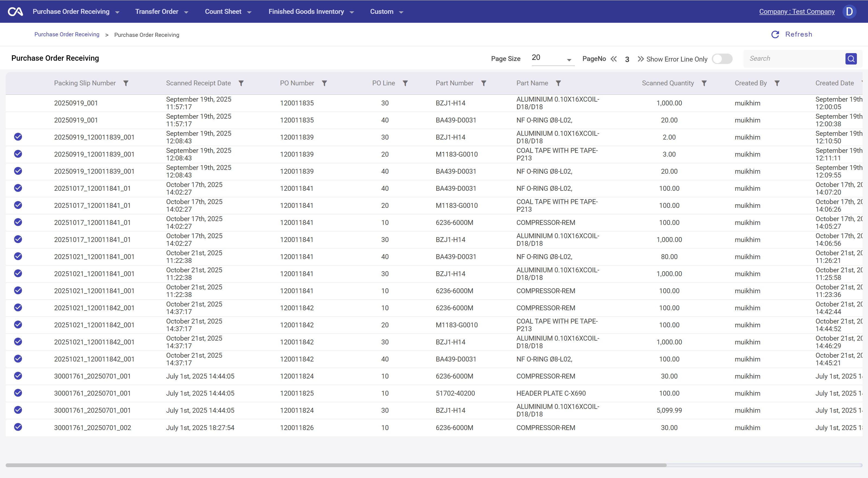Viewport: 868px width, 478px height.
Task: Click check icon for 20251021_120011841_001 line 10
Action: [18, 290]
